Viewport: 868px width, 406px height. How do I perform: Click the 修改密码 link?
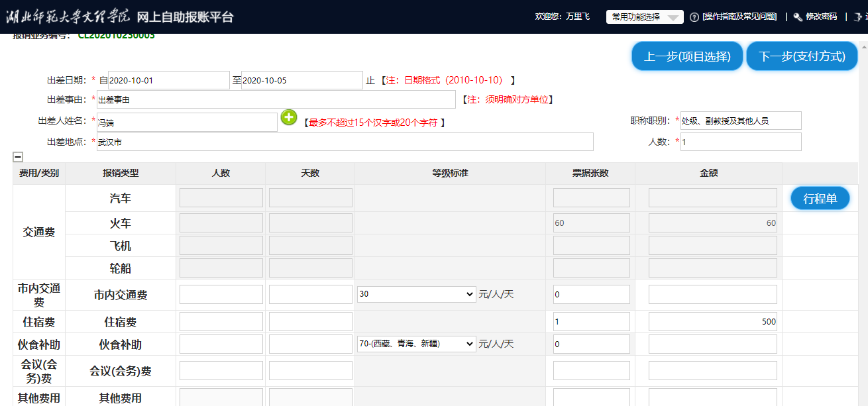pyautogui.click(x=821, y=17)
